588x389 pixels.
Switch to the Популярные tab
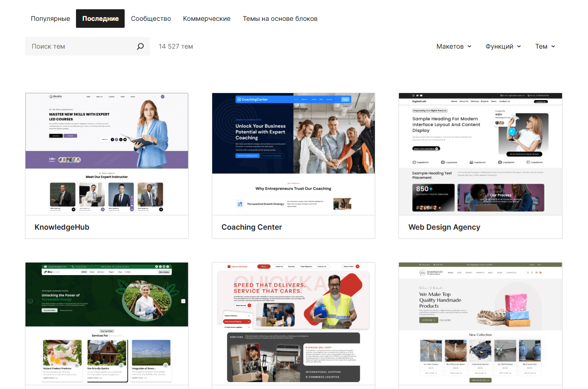(x=51, y=19)
